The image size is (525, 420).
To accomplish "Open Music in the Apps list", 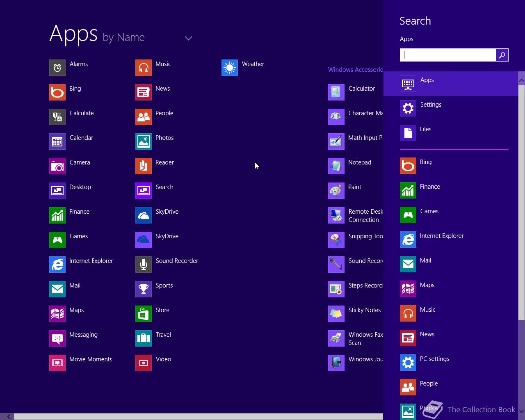I will [x=144, y=68].
